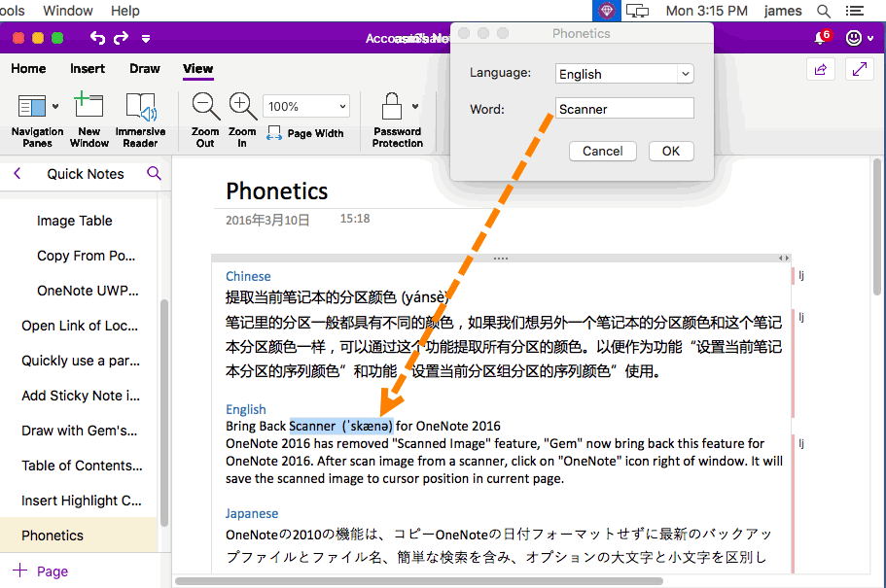
Task: Open the Insert Highlight C... page
Action: (x=82, y=501)
